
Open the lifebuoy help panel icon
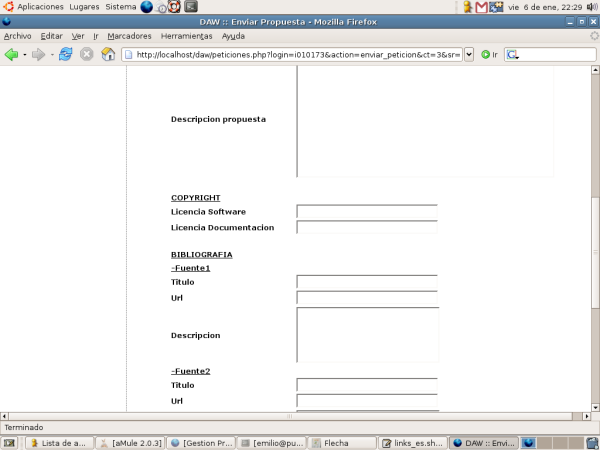point(174,7)
